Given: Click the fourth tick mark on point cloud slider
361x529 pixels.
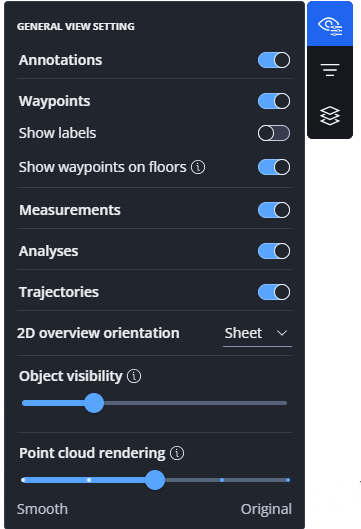Looking at the screenshot, I should click(x=222, y=480).
